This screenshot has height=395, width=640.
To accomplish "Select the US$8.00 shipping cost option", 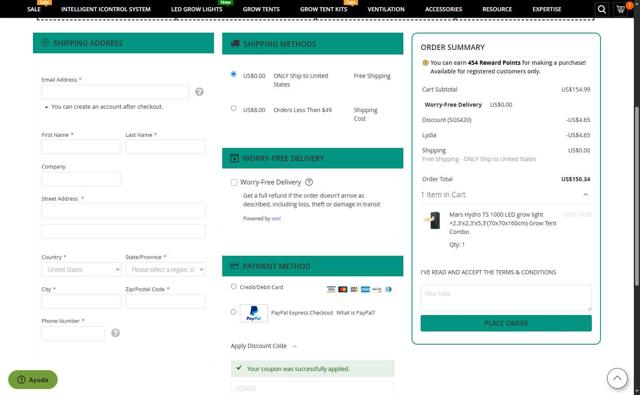I will click(233, 108).
